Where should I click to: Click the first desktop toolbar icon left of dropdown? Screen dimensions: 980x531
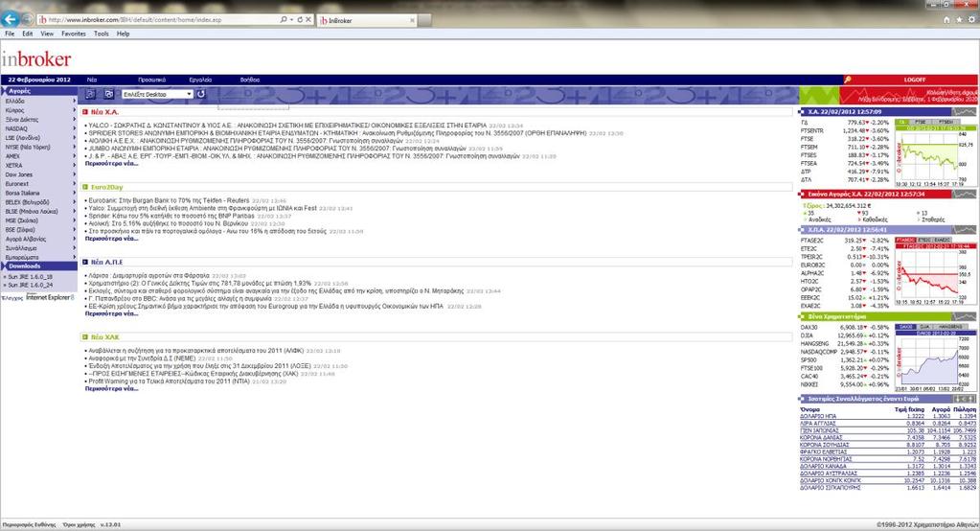point(91,94)
